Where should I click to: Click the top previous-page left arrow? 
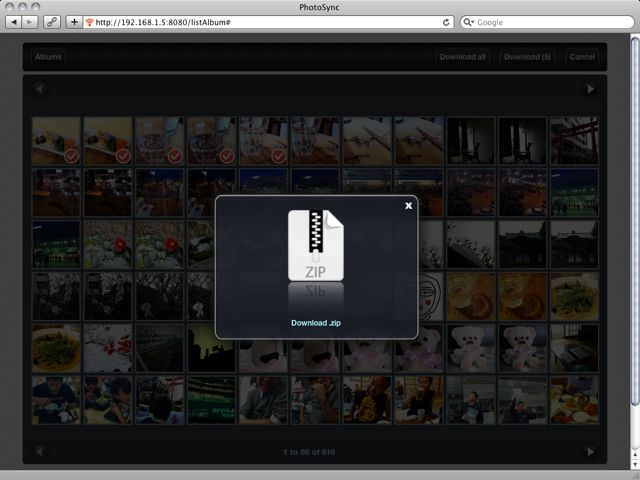tap(39, 89)
